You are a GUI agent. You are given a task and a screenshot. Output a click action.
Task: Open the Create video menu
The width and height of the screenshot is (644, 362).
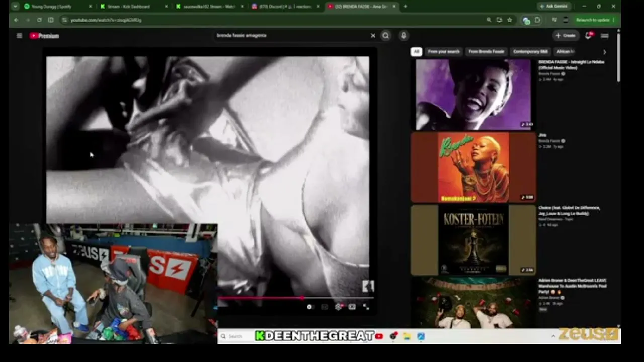point(566,36)
